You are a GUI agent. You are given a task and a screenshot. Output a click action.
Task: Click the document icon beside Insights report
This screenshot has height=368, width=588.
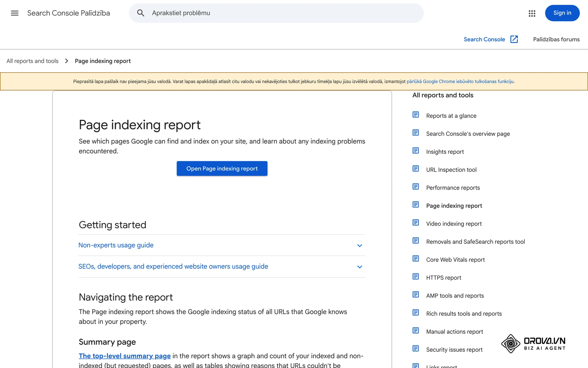[416, 151]
